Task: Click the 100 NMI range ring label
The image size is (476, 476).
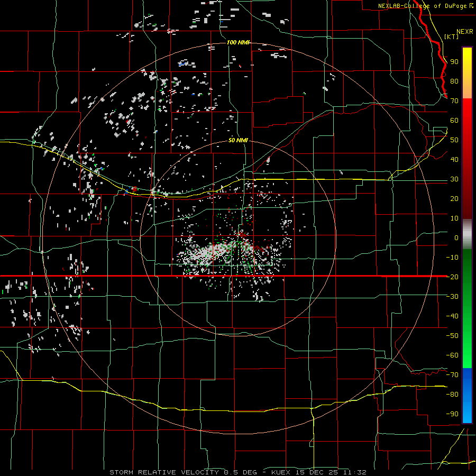Action: click(x=238, y=42)
